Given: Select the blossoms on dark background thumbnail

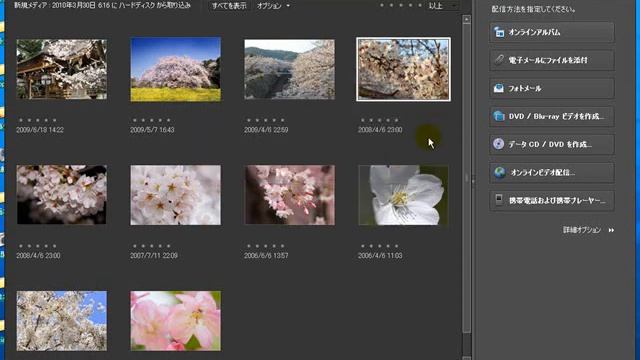Looking at the screenshot, I should [62, 195].
